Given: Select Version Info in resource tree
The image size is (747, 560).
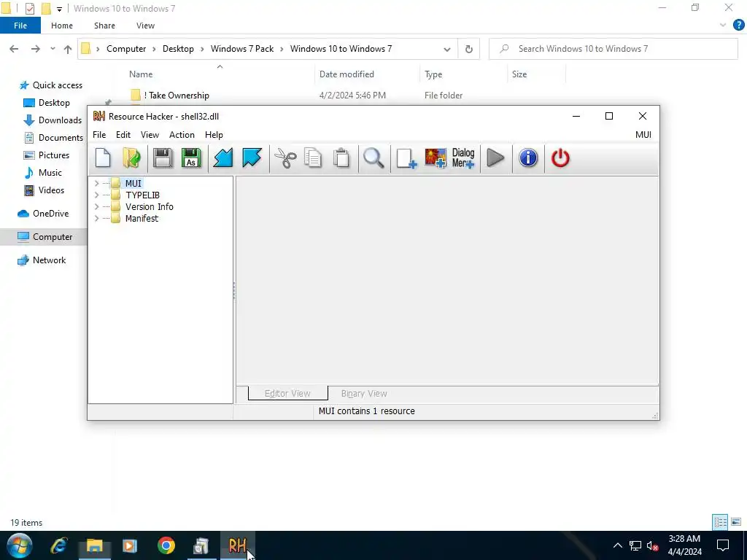Looking at the screenshot, I should (149, 206).
